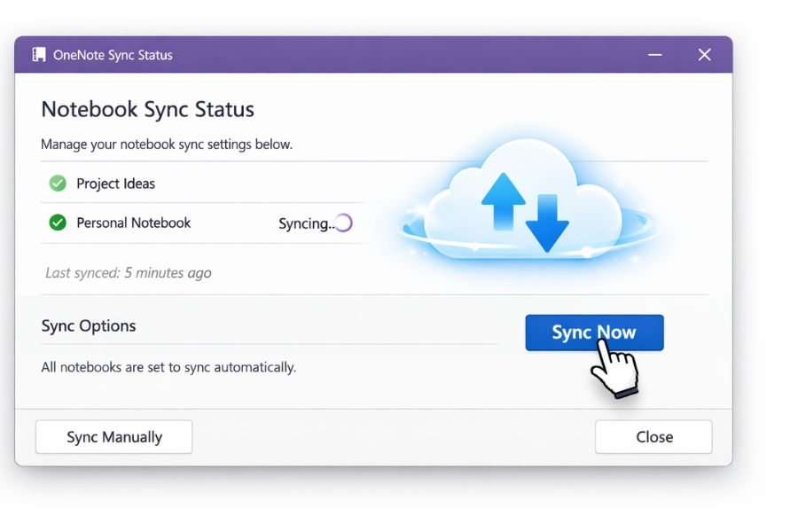Close the dialog with the title bar X
Screen dimensions: 798x532
[704, 55]
